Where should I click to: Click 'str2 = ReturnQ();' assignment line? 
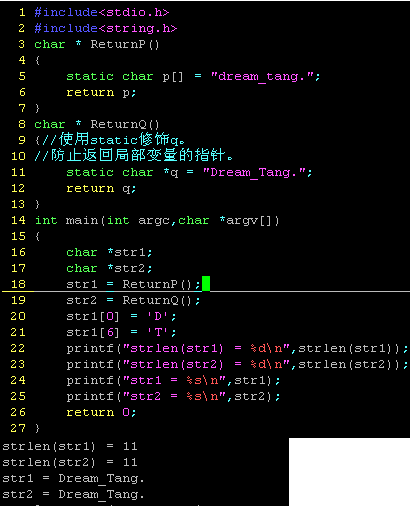tap(133, 300)
